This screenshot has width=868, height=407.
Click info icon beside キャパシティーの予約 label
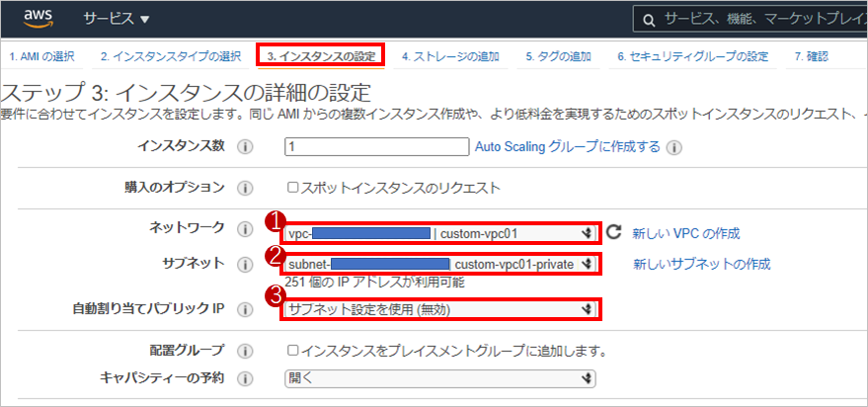(x=245, y=377)
